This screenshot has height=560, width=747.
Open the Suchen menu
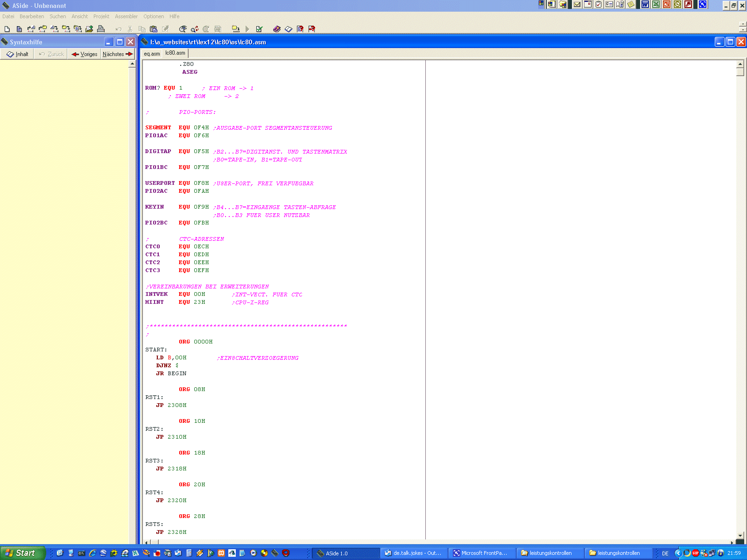coord(58,16)
